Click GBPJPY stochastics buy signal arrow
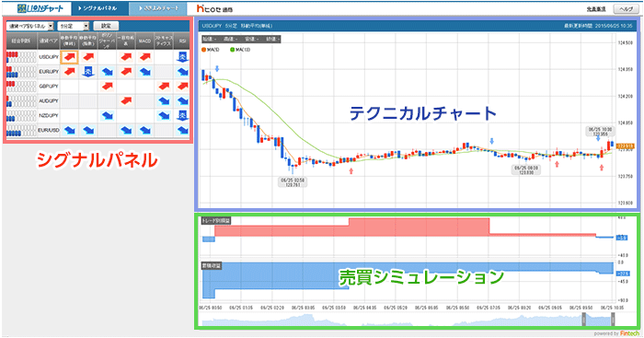This screenshot has height=338, width=644. pyautogui.click(x=164, y=87)
